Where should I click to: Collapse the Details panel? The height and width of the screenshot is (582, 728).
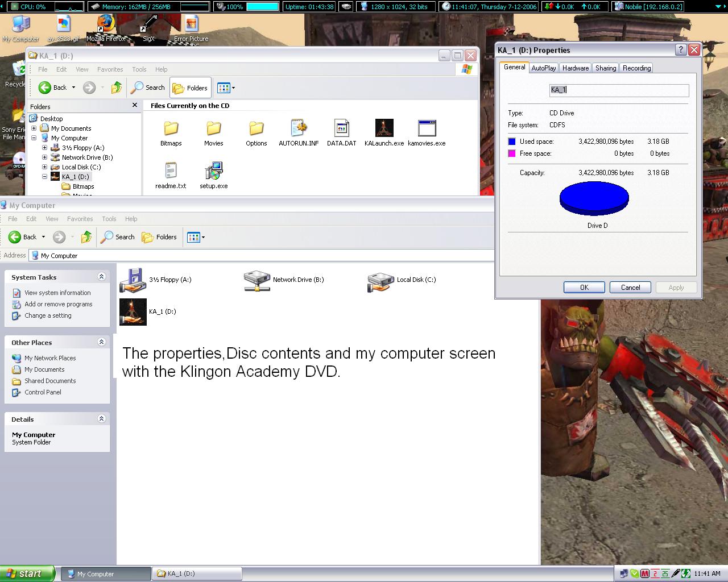tap(101, 419)
